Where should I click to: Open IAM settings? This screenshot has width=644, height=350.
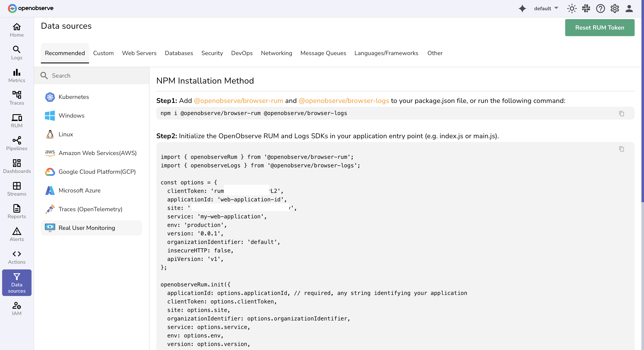(16, 309)
